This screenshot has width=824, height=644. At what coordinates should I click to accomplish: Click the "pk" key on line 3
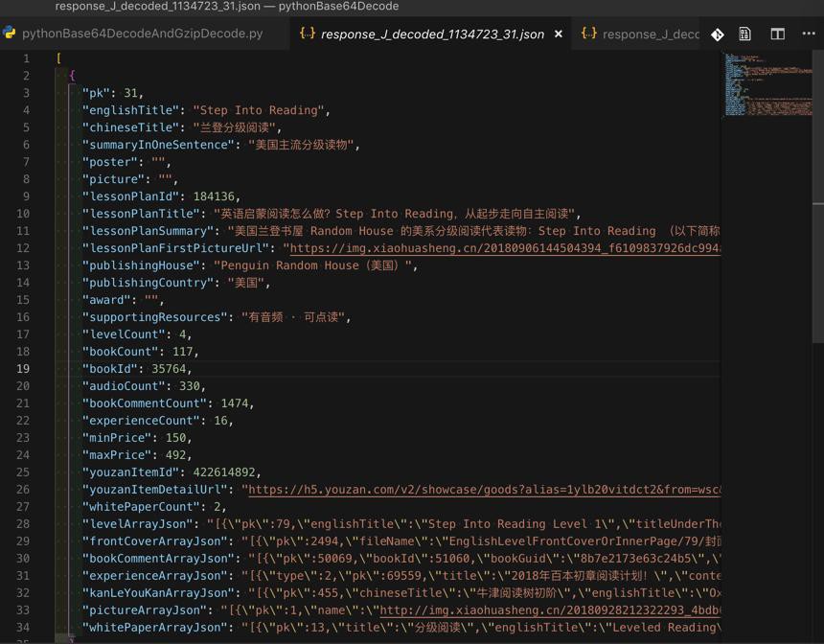[x=99, y=93]
